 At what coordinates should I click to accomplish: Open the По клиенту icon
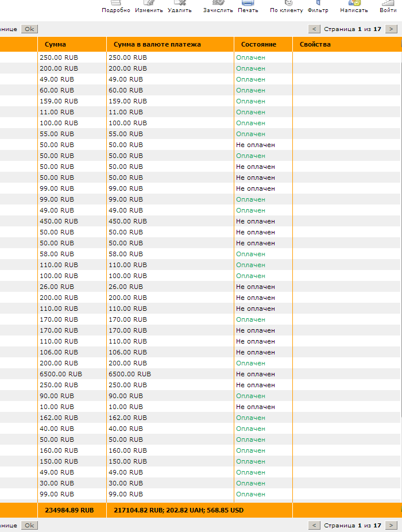tap(287, 3)
